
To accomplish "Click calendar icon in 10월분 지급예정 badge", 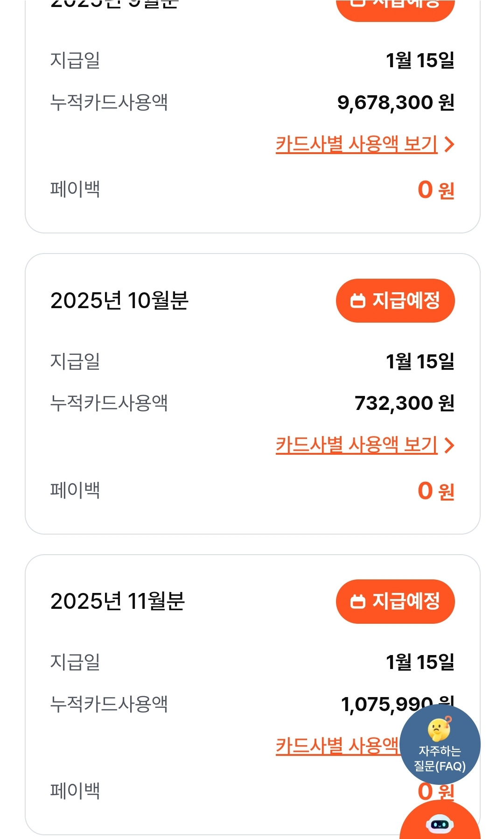I will [358, 301].
